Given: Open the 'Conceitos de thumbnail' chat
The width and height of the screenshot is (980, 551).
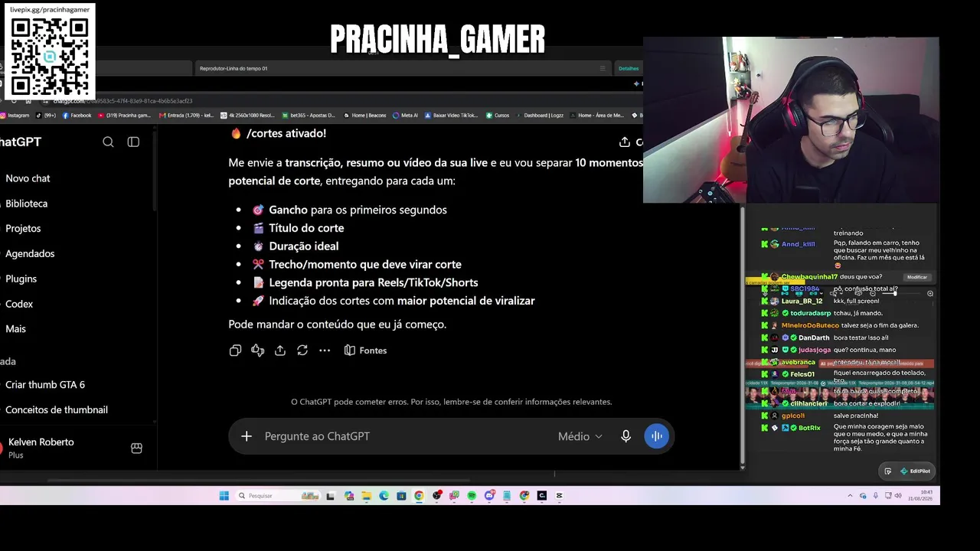Looking at the screenshot, I should click(57, 410).
